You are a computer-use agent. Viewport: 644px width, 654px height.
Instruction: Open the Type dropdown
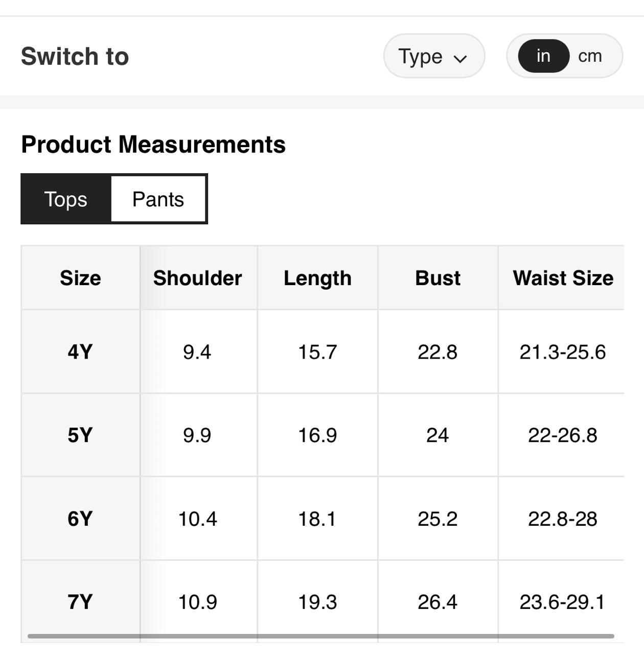[433, 56]
